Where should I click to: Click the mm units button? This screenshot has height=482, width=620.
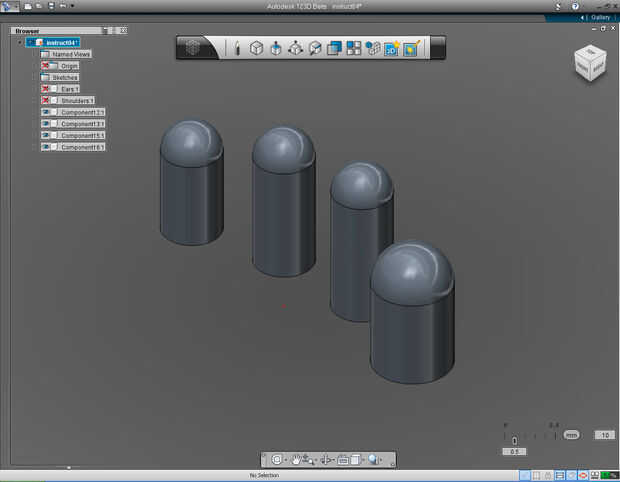tap(571, 436)
